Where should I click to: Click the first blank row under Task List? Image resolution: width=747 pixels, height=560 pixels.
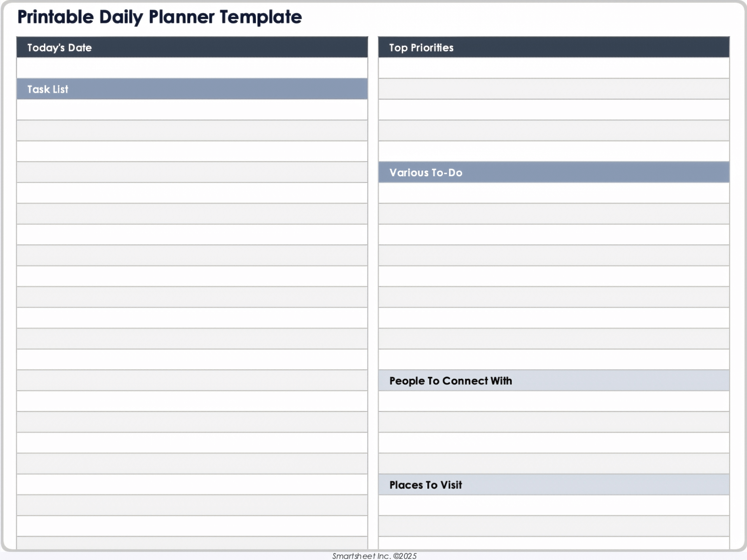coord(192,110)
